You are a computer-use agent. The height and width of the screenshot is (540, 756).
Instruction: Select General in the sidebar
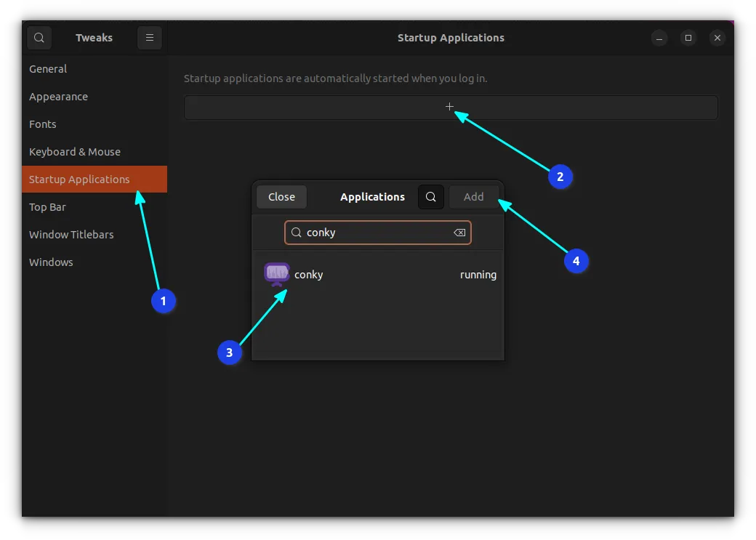(x=48, y=68)
